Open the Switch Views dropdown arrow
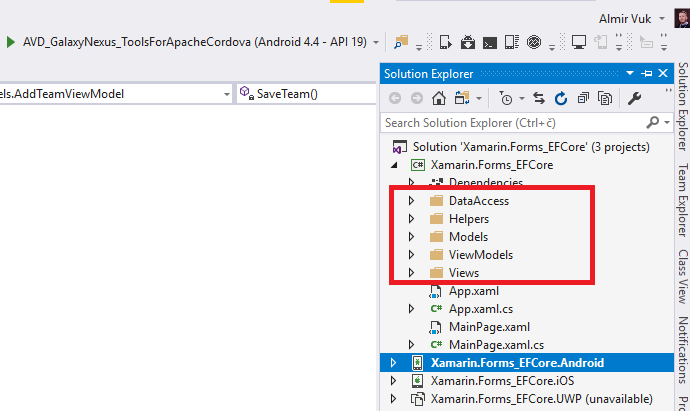Screen dimensions: 690x411 click(479, 99)
